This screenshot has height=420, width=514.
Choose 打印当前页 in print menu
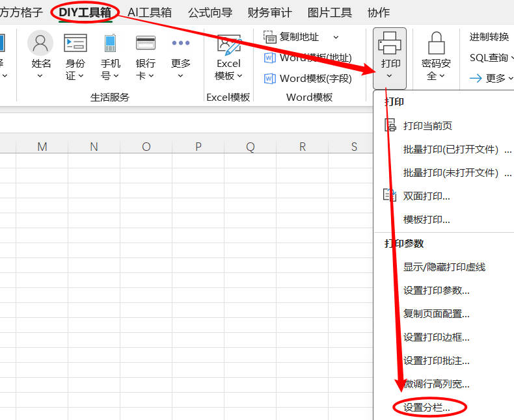click(427, 125)
